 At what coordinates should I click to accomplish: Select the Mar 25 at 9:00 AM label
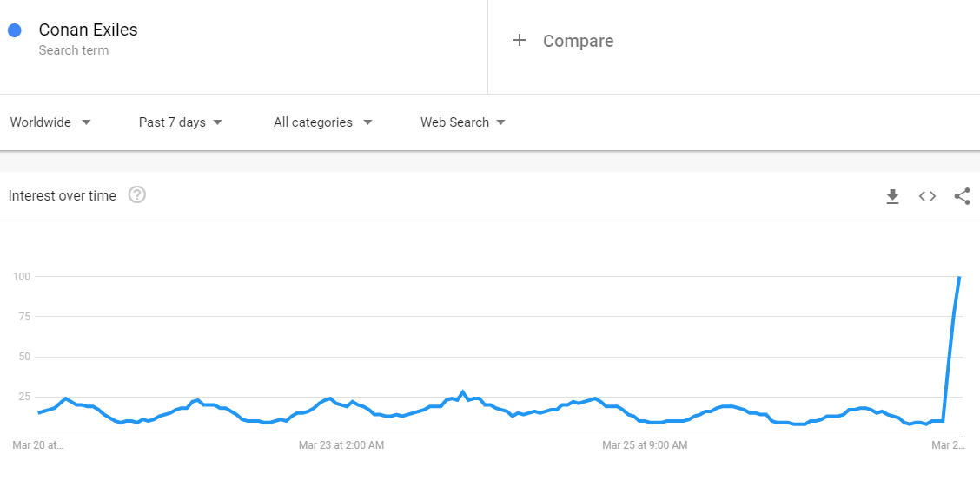(645, 445)
